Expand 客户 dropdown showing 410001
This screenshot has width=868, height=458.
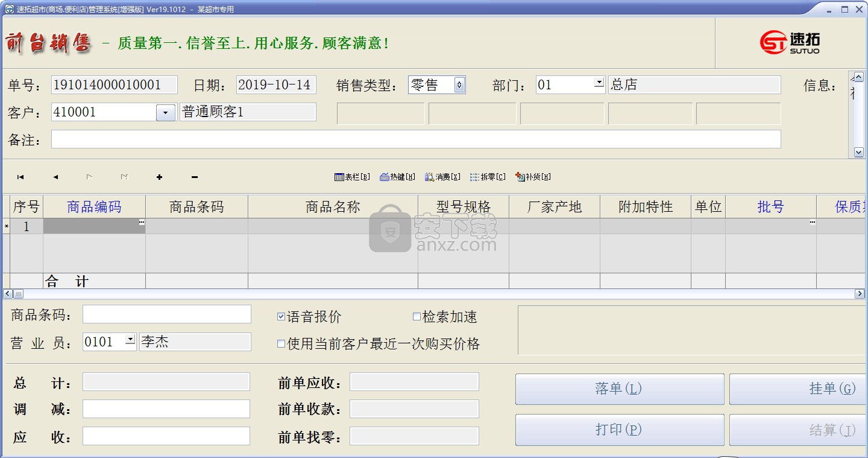(166, 112)
